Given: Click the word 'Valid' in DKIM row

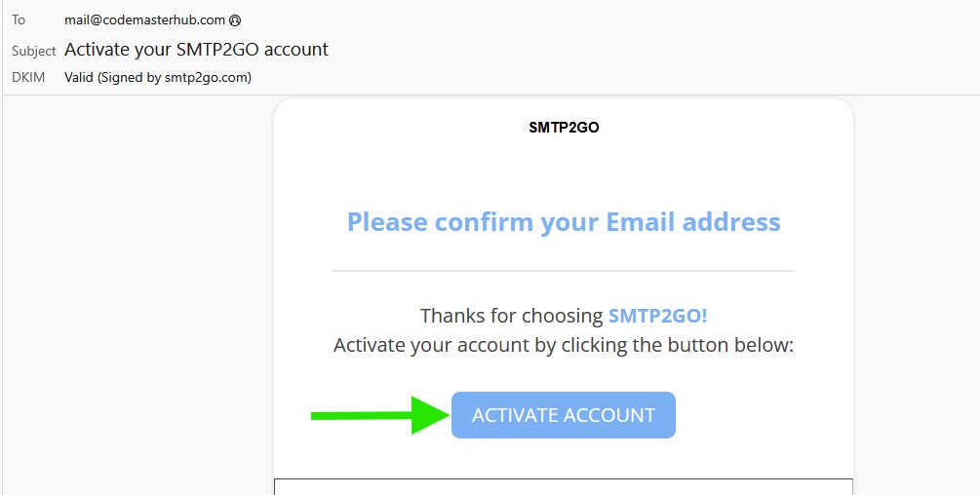Looking at the screenshot, I should point(79,77).
